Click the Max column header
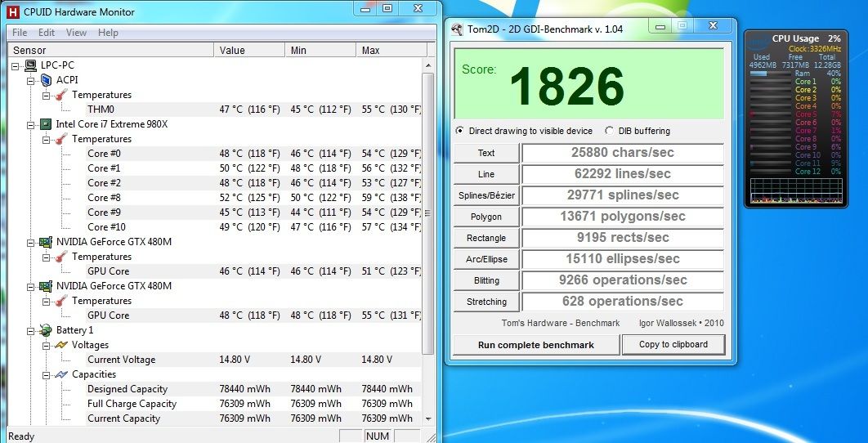 pos(391,51)
